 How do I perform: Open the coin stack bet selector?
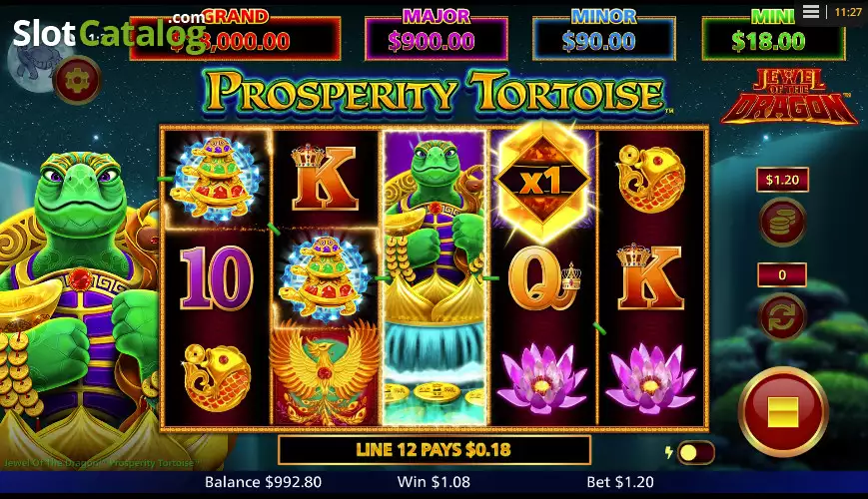point(782,223)
